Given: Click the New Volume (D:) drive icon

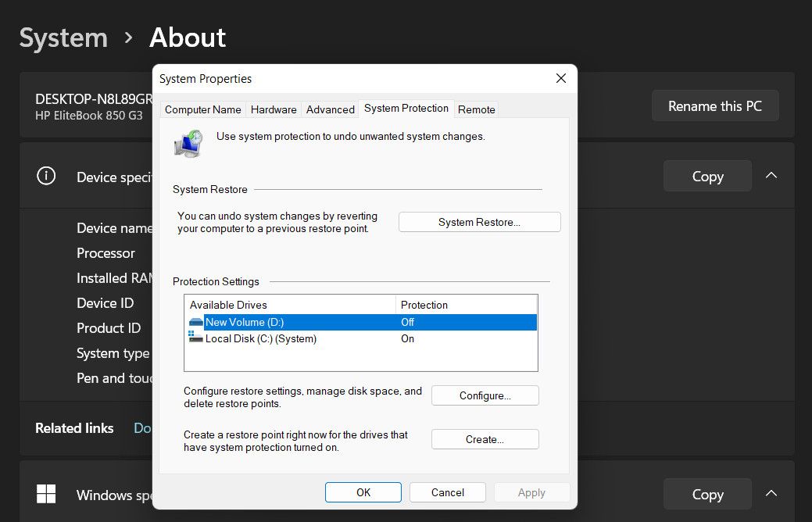Looking at the screenshot, I should pos(195,322).
